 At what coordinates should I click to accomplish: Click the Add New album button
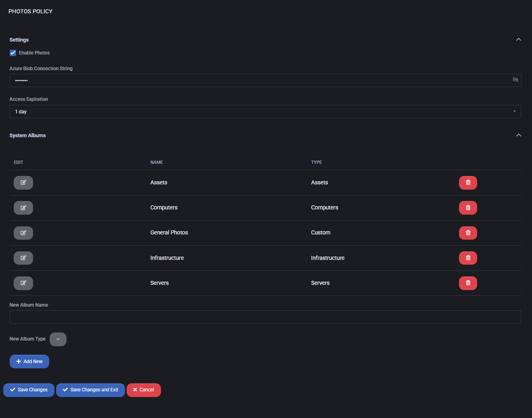tap(29, 362)
